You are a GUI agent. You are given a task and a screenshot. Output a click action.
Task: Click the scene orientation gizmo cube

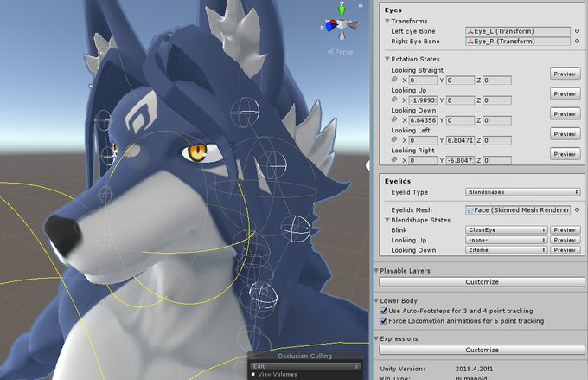[342, 25]
